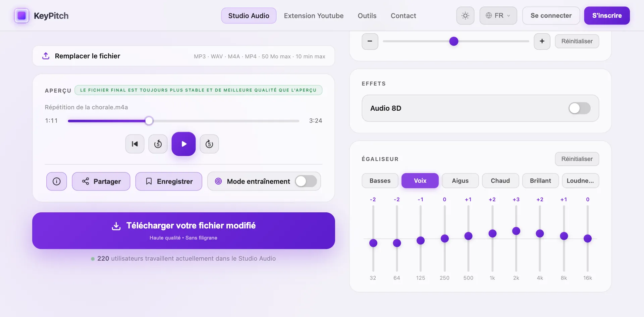The image size is (644, 317).
Task: Click the 32 Hz equalizer slider knob
Action: (373, 243)
